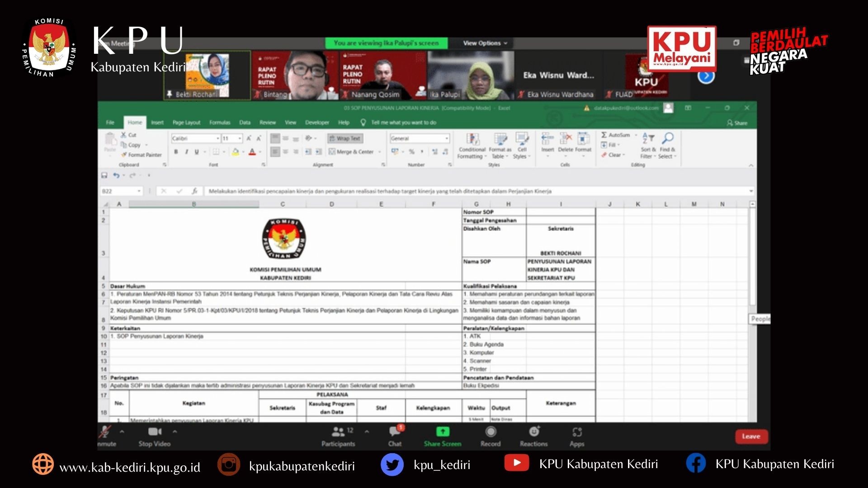Stop the video camera
The width and height of the screenshot is (868, 488).
point(155,432)
